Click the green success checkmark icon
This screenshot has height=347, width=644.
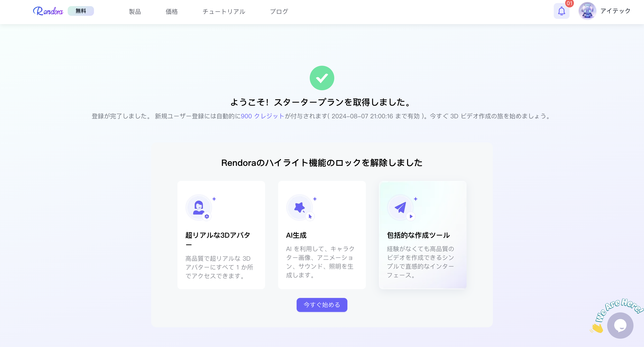322,78
